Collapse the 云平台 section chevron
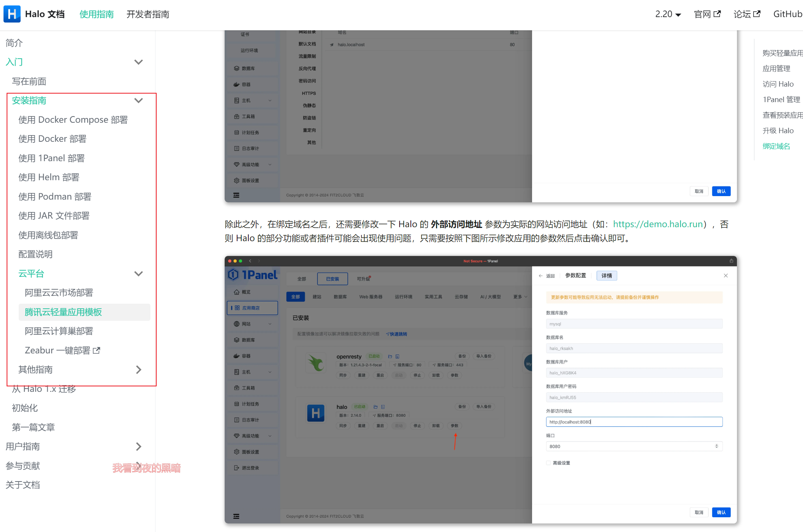Screen dimensions: 803x532 [138, 273]
